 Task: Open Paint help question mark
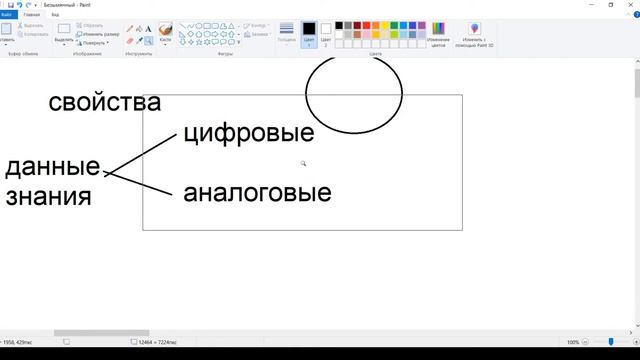click(x=636, y=15)
